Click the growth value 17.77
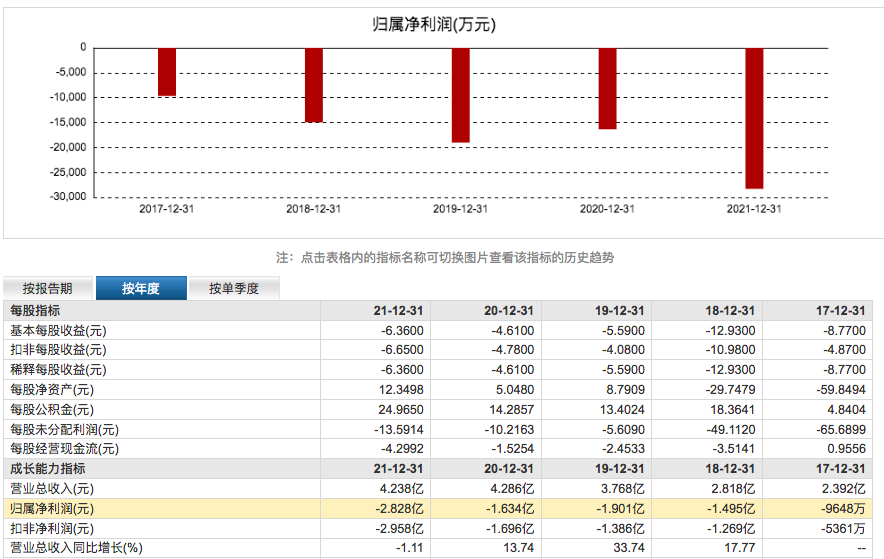The height and width of the screenshot is (559, 884). (x=739, y=548)
